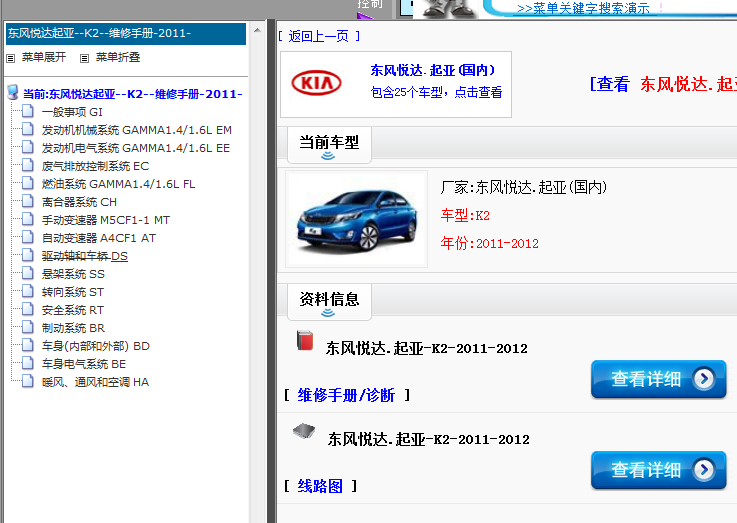Click the red manual book icon

[x=305, y=342]
